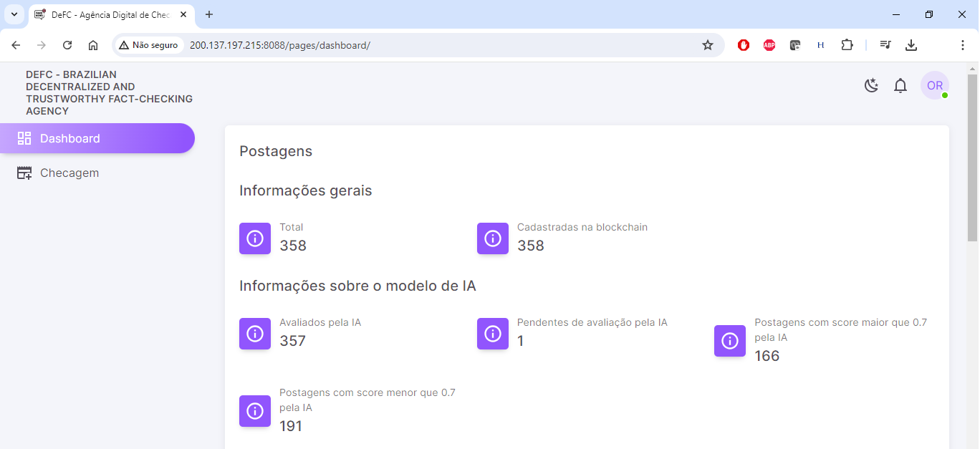Image resolution: width=980 pixels, height=449 pixels.
Task: Open the media control playlist icon
Action: click(x=885, y=45)
